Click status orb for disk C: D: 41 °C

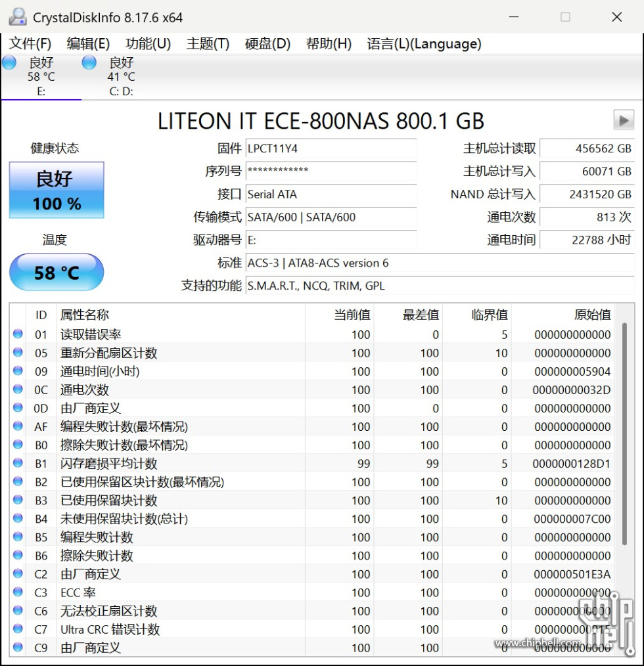(x=89, y=63)
